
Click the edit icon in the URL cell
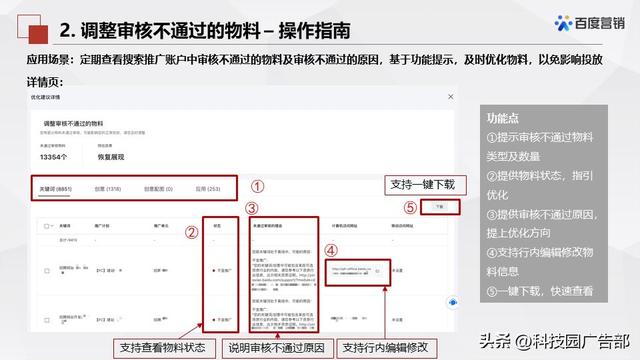tap(378, 271)
